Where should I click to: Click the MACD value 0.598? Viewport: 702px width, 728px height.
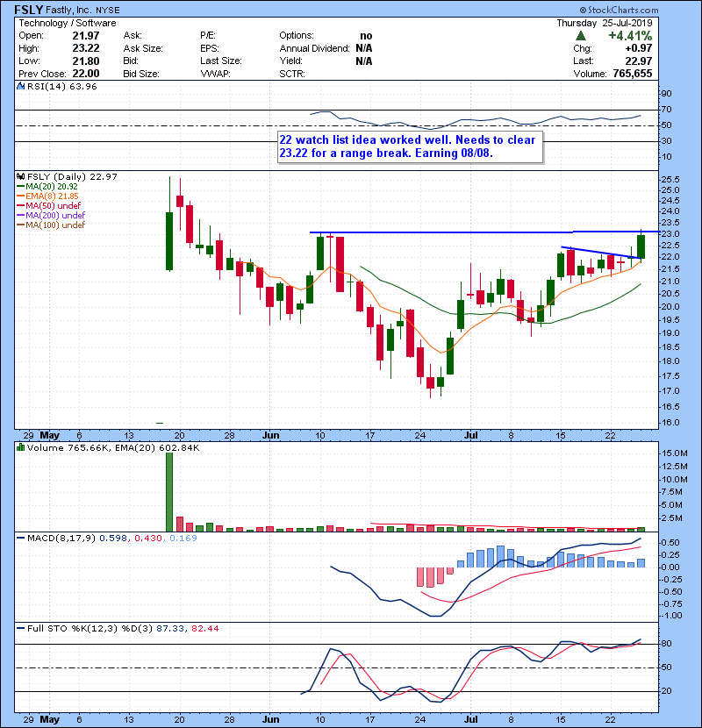pos(113,539)
